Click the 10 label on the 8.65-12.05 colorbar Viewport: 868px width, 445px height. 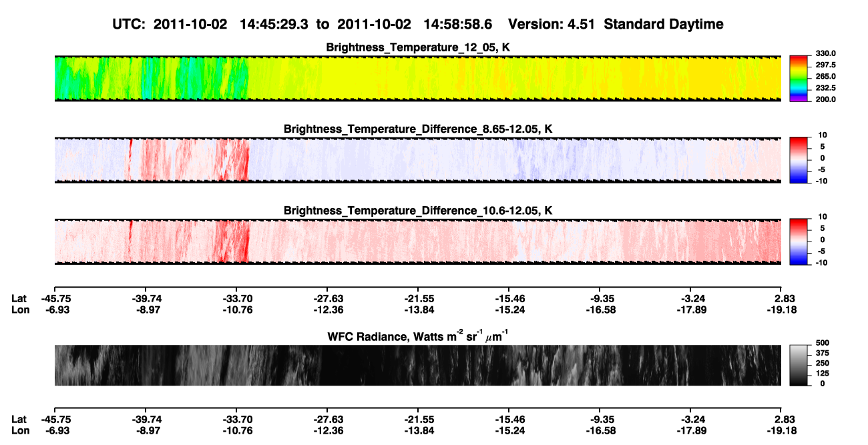tap(823, 135)
